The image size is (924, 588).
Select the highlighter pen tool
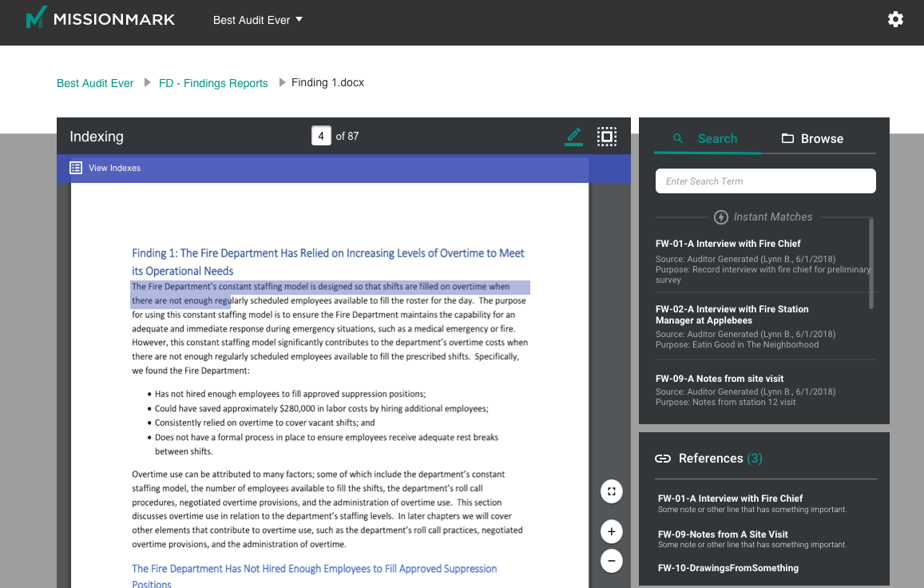[x=574, y=137]
